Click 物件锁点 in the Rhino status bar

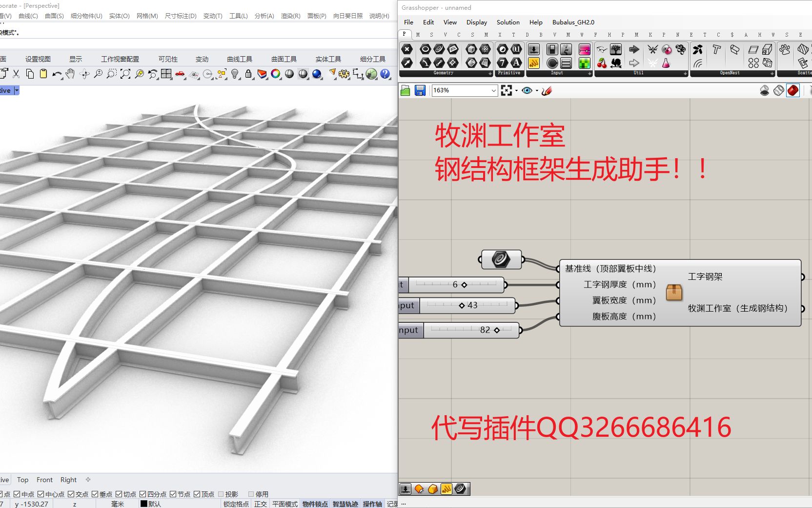[315, 504]
